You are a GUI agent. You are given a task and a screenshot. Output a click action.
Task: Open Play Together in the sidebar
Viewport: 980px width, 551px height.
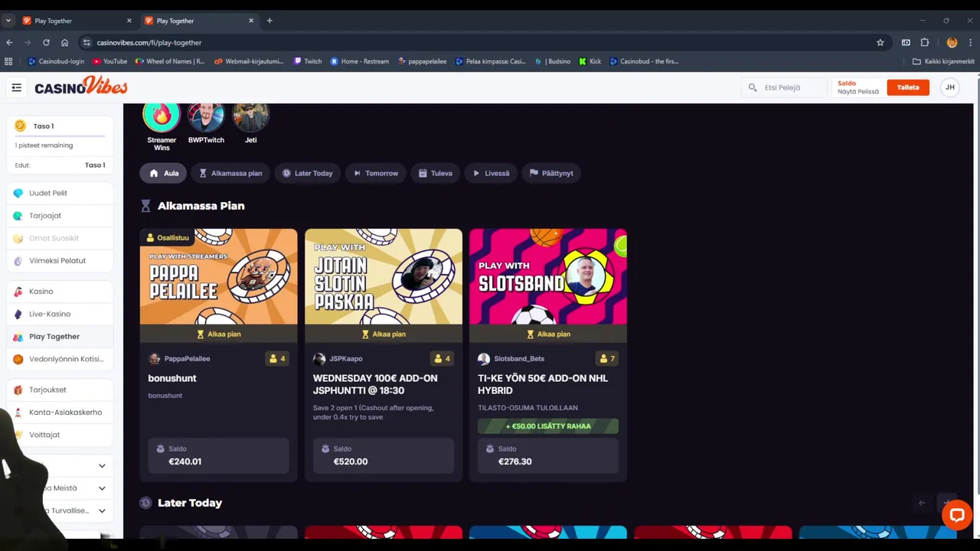coord(60,337)
